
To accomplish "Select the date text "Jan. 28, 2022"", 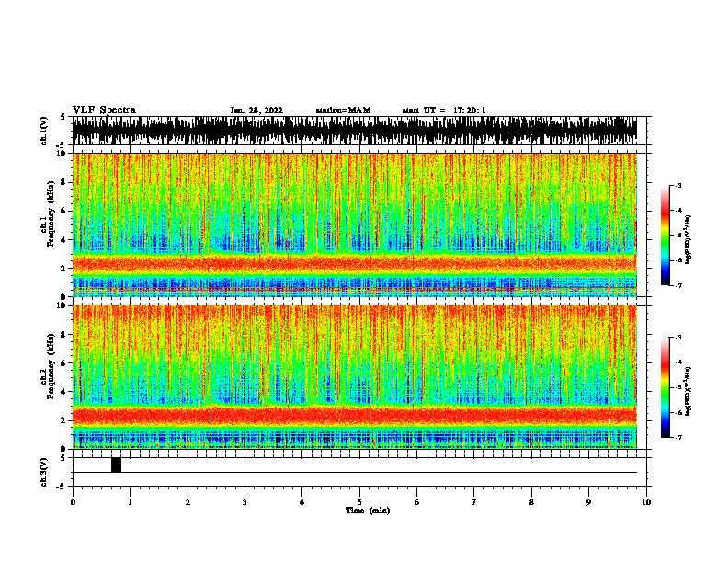I will (x=256, y=110).
